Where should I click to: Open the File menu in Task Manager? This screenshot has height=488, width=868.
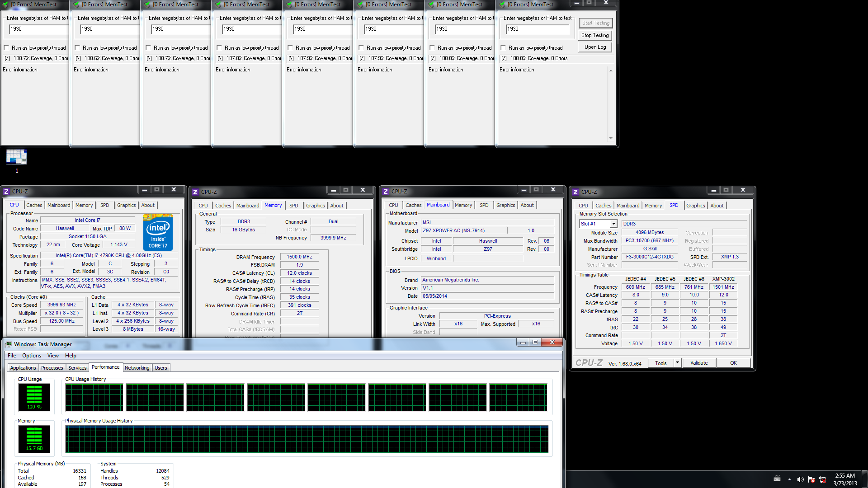12,356
